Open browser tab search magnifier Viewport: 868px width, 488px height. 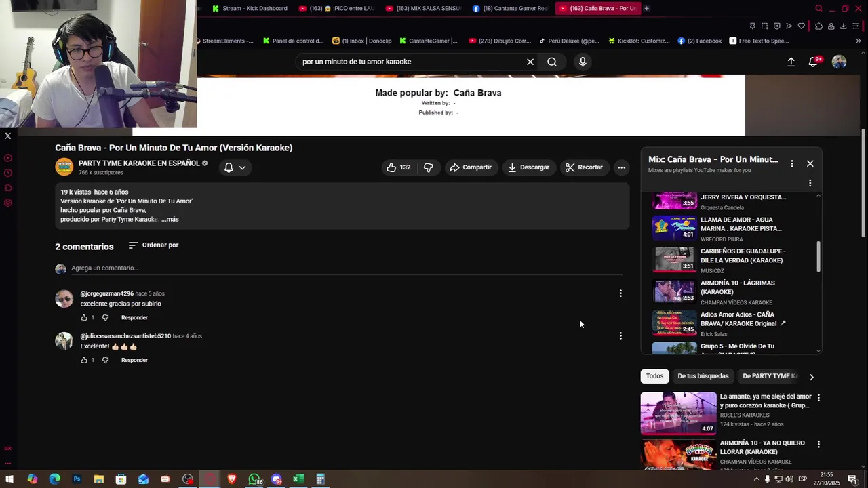point(819,9)
